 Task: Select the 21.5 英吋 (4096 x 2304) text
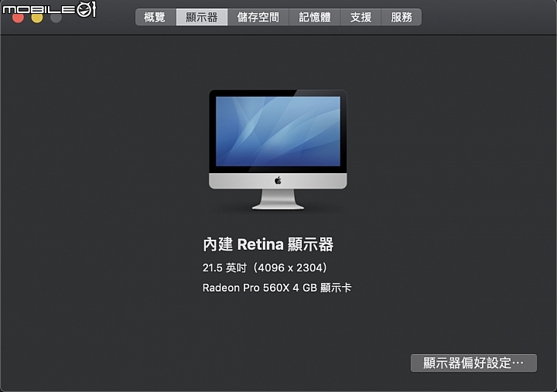(265, 268)
